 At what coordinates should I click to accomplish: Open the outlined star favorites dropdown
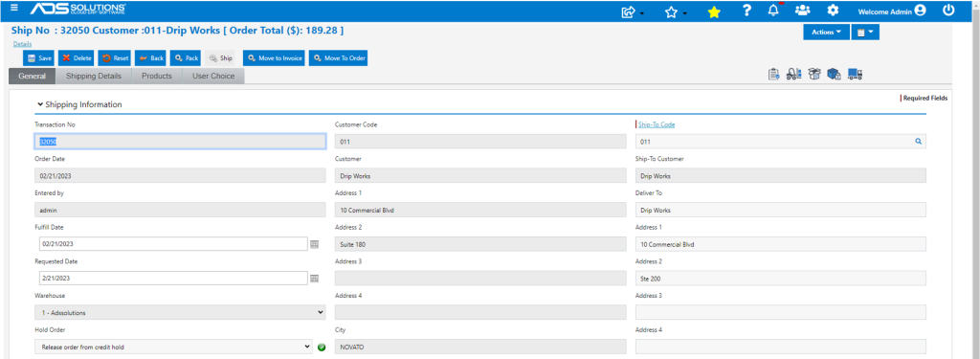(x=675, y=11)
